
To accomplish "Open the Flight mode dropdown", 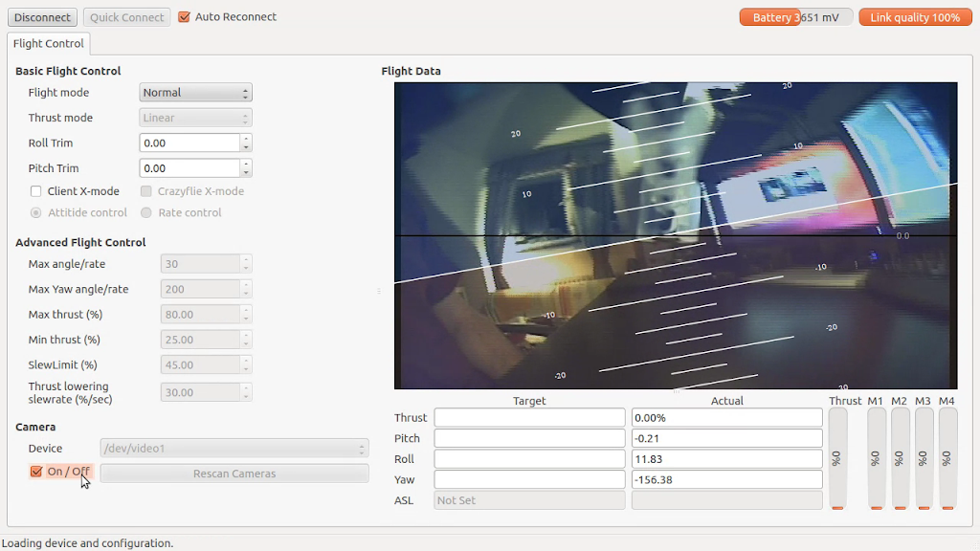I will [x=195, y=93].
